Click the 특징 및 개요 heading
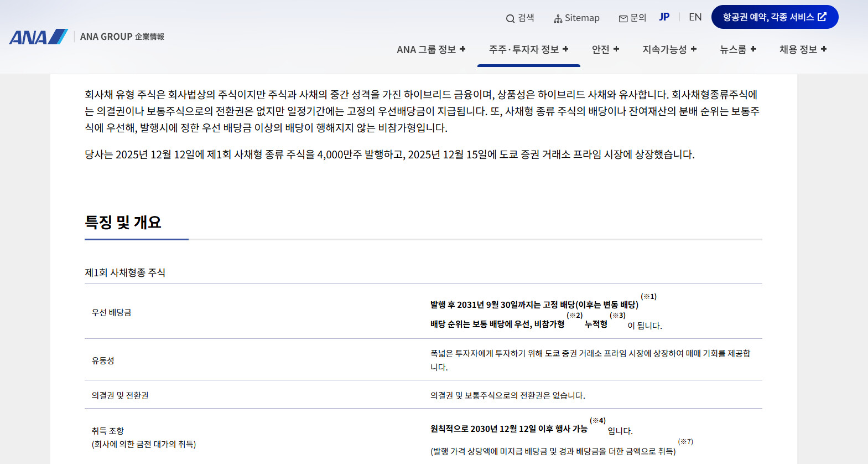The image size is (868, 464). coord(123,222)
